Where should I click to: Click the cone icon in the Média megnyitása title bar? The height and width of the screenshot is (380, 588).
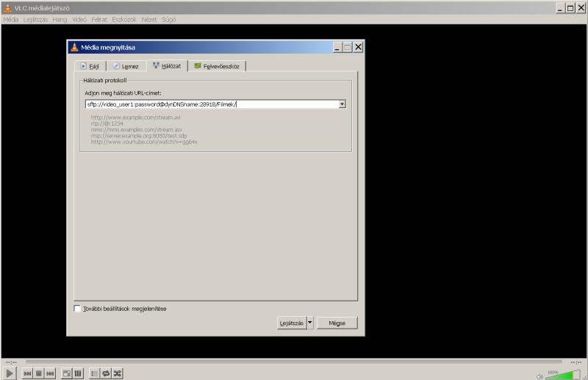click(x=74, y=47)
